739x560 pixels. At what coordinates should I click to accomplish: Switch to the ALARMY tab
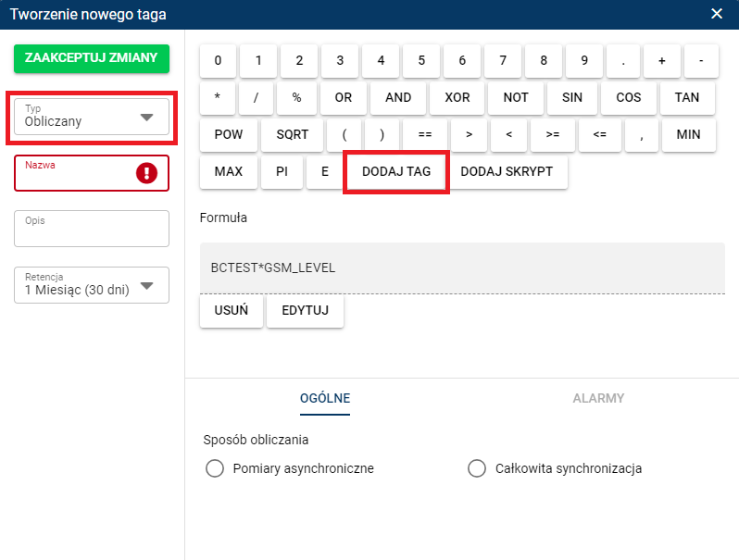598,398
